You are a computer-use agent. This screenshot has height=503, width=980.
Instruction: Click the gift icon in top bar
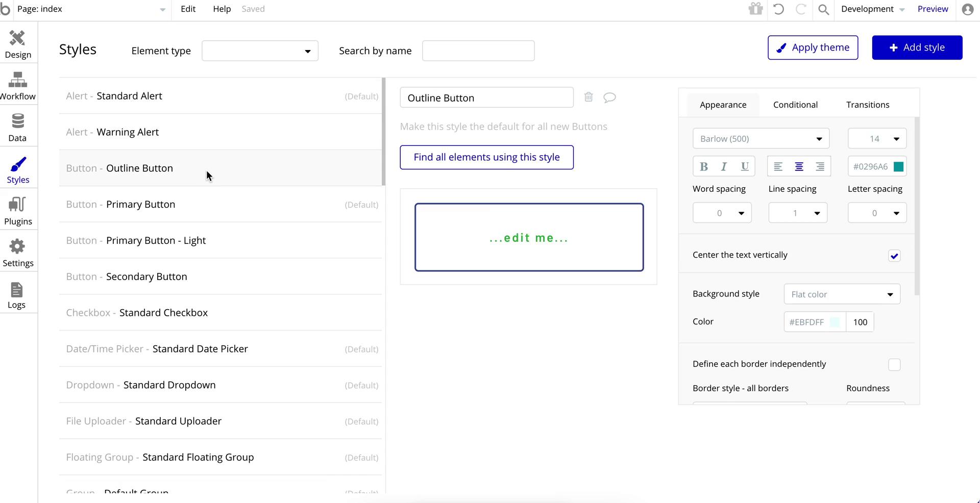[x=755, y=9]
